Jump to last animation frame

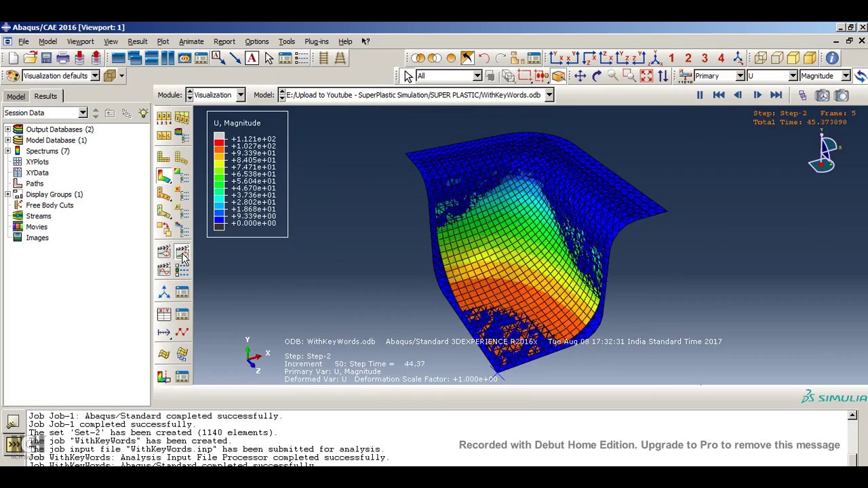776,96
